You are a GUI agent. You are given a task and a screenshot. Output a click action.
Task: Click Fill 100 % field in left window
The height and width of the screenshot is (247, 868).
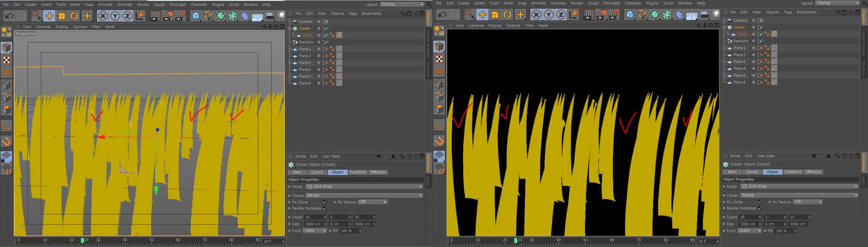click(350, 231)
